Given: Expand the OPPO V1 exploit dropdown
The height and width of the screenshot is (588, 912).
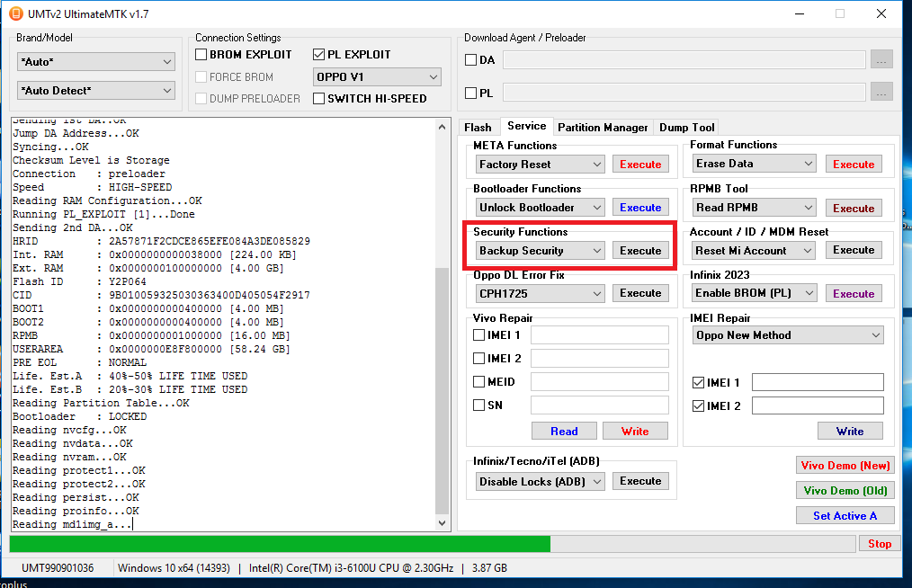Looking at the screenshot, I should 377,77.
